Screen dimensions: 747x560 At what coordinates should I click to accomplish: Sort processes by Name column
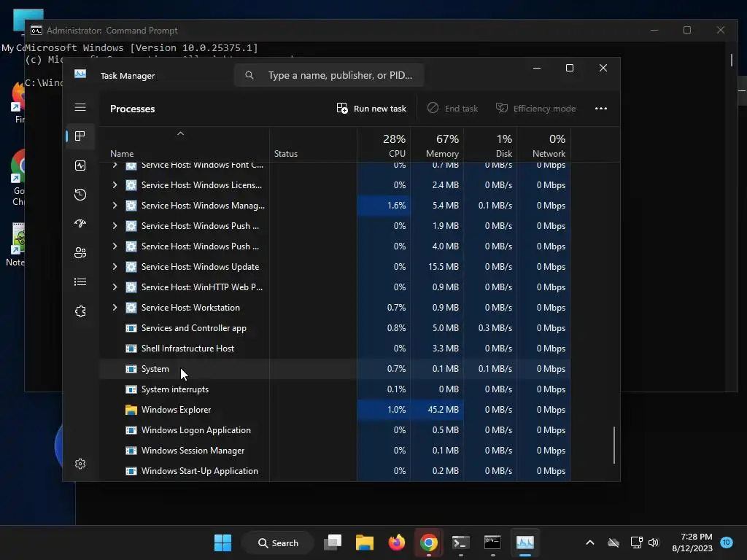point(122,154)
